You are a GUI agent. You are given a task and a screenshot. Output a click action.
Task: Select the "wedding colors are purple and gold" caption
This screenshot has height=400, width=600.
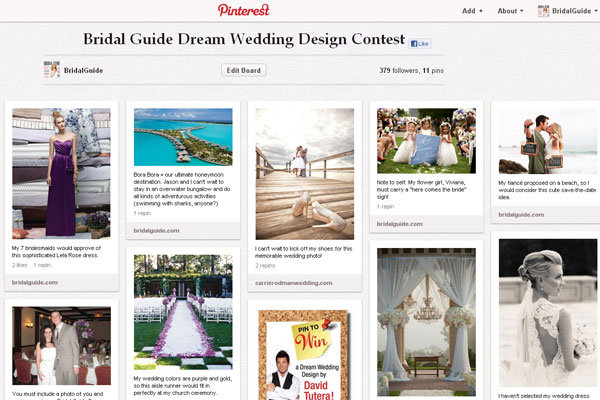(183, 385)
